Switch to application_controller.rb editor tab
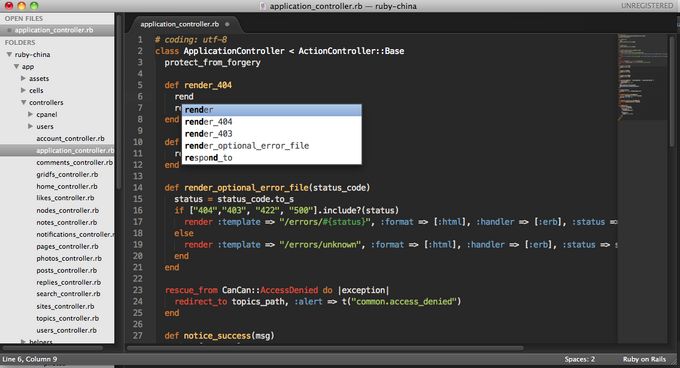This screenshot has width=680, height=368. [x=179, y=24]
